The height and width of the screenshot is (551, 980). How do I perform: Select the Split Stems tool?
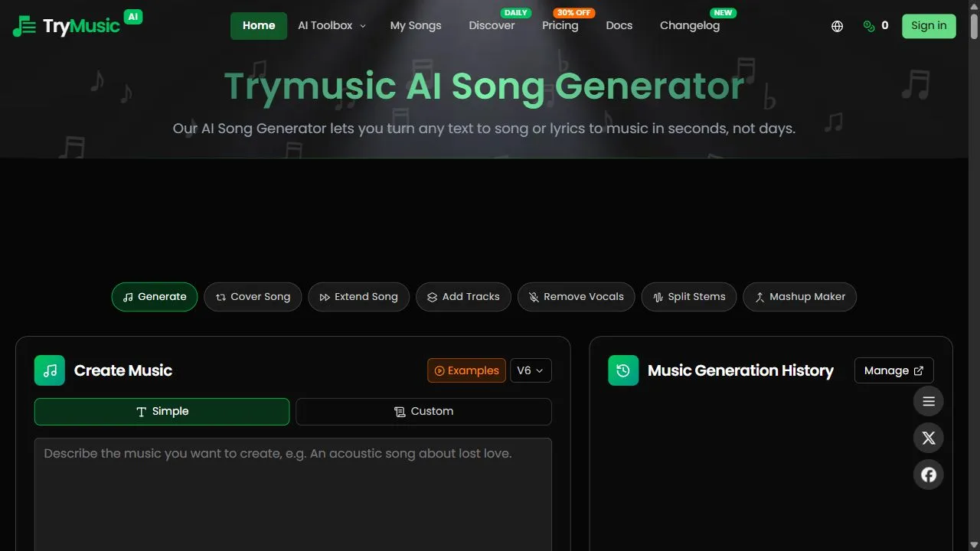coord(689,297)
